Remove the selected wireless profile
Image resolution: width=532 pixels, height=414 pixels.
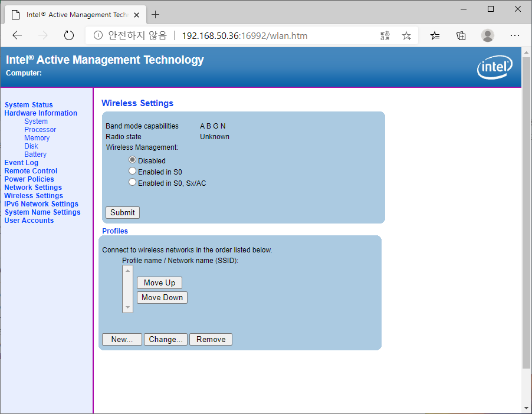pyautogui.click(x=211, y=339)
